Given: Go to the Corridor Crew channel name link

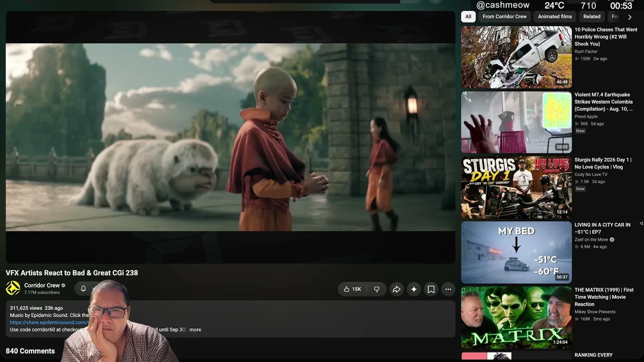Looking at the screenshot, I should pyautogui.click(x=42, y=285).
